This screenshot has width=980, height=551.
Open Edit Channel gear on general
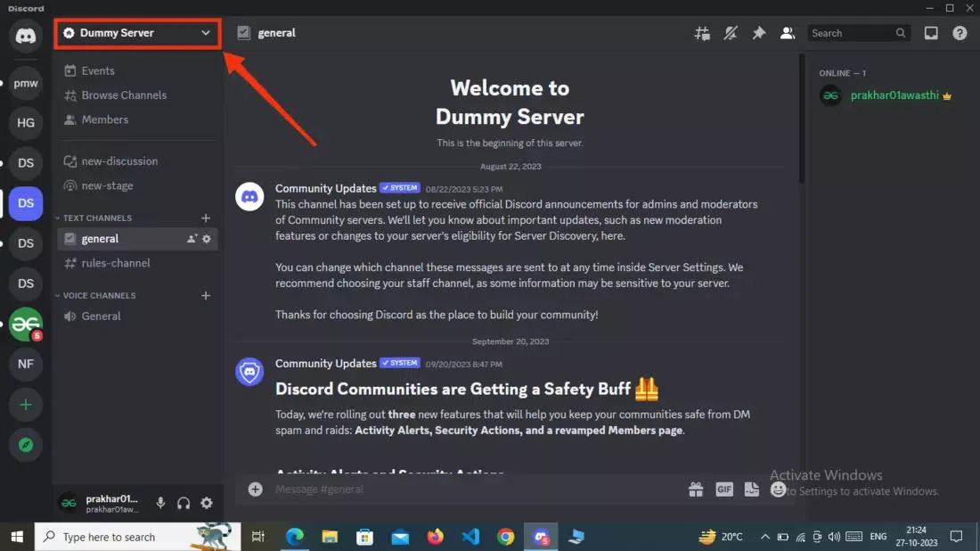(x=207, y=239)
